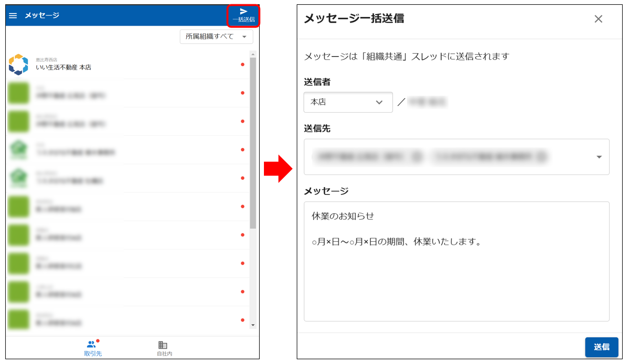Open the 所属組織すべて filter dropdown
The width and height of the screenshot is (626, 364).
[216, 36]
